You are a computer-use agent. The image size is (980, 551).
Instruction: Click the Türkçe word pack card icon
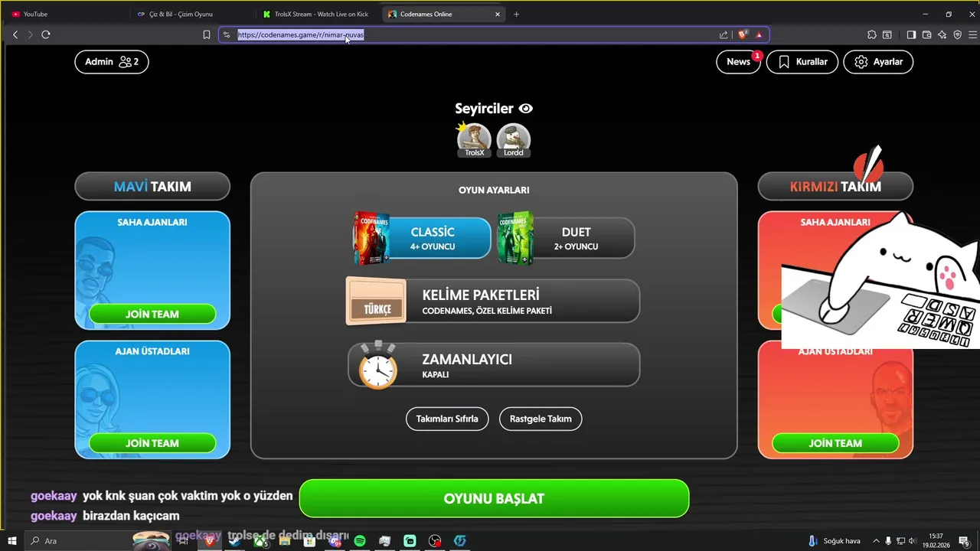(x=377, y=301)
